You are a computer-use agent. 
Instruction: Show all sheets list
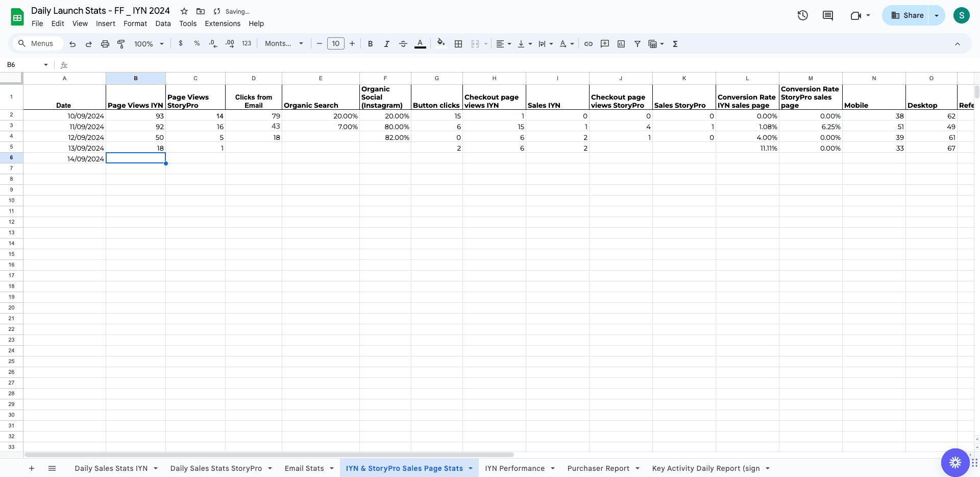pyautogui.click(x=52, y=468)
